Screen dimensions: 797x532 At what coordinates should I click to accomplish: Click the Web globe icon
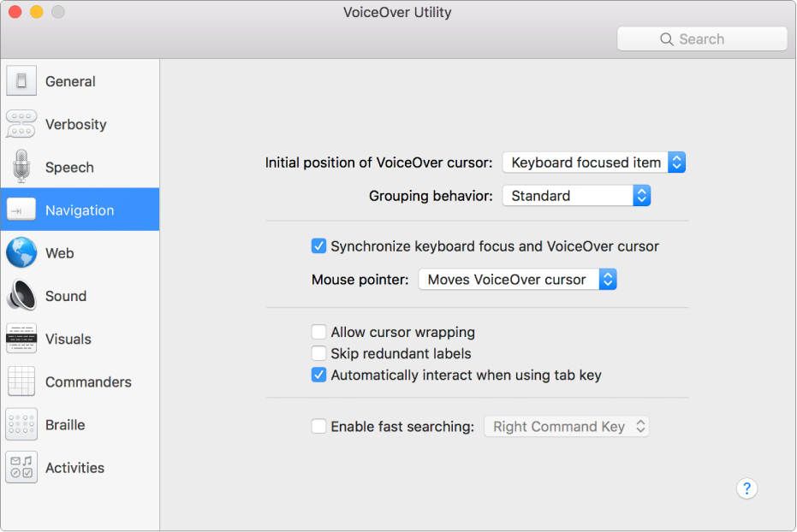pos(21,253)
